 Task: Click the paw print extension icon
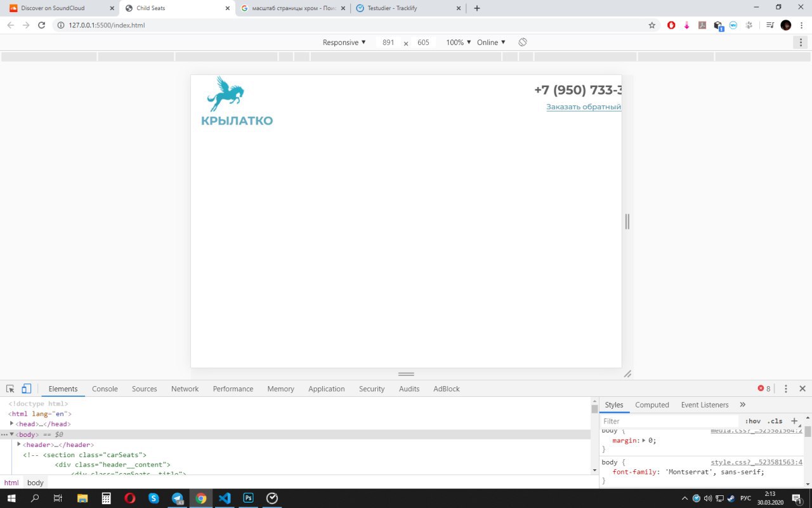pyautogui.click(x=749, y=25)
